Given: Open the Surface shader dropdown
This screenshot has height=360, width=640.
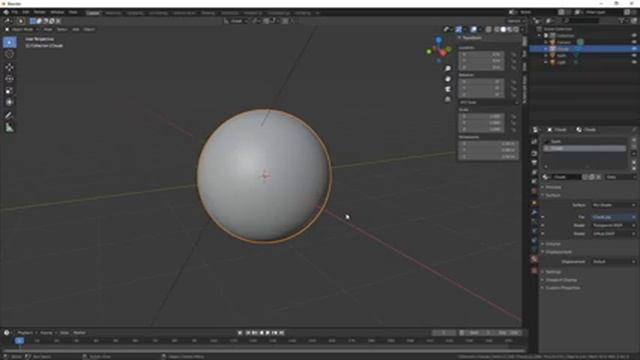Looking at the screenshot, I should [614, 205].
